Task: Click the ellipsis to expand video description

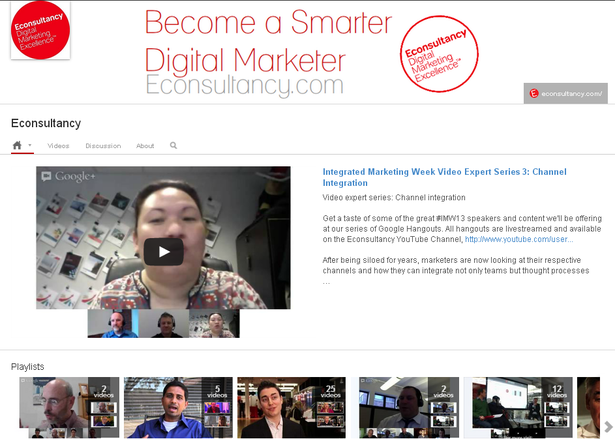Action: (326, 282)
